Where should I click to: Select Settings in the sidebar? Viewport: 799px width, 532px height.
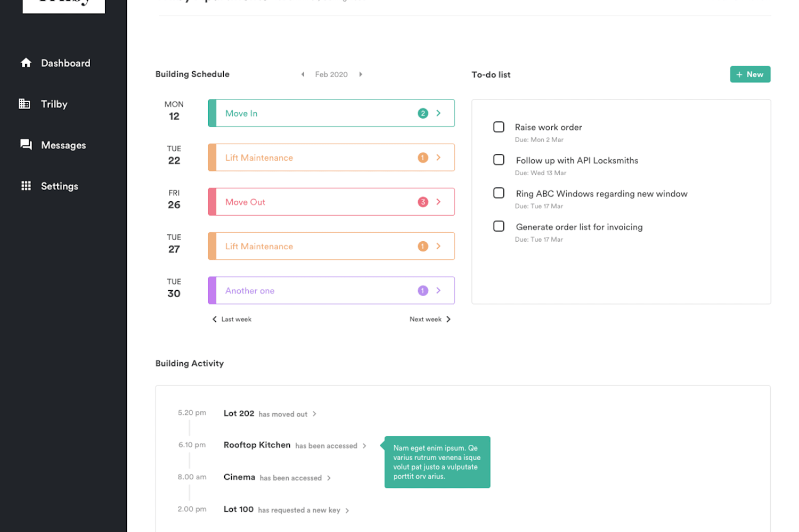(60, 186)
